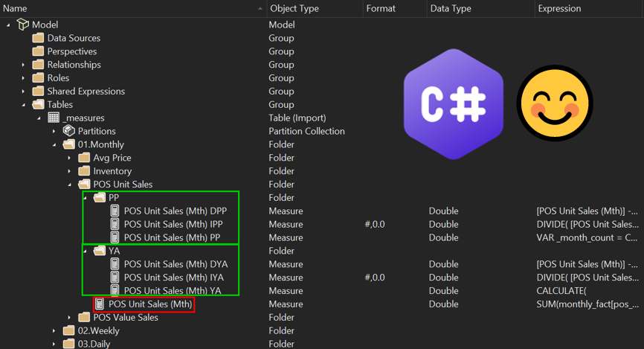The width and height of the screenshot is (644, 349).
Task: Select the Perspectives group
Action: [72, 51]
